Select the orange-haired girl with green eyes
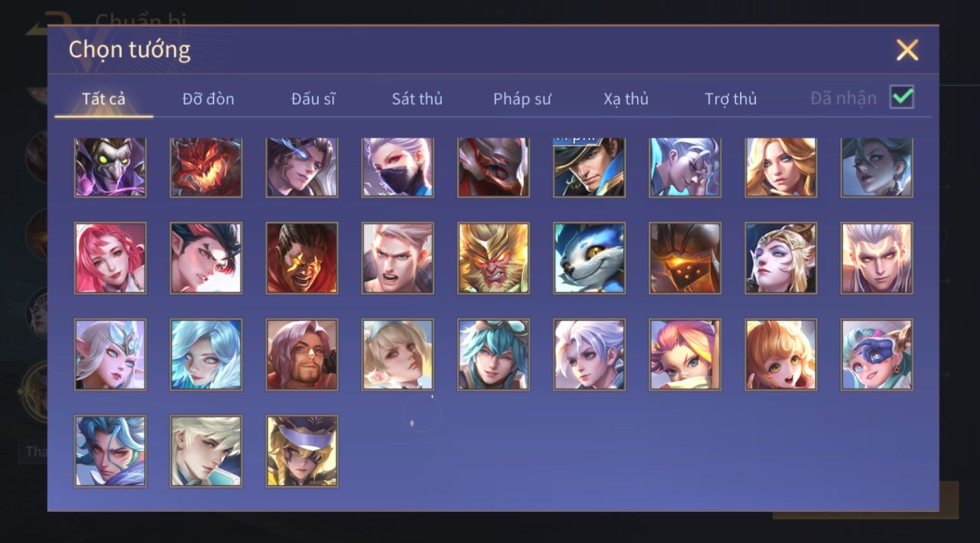Screen dimensions: 980x543 tap(781, 354)
